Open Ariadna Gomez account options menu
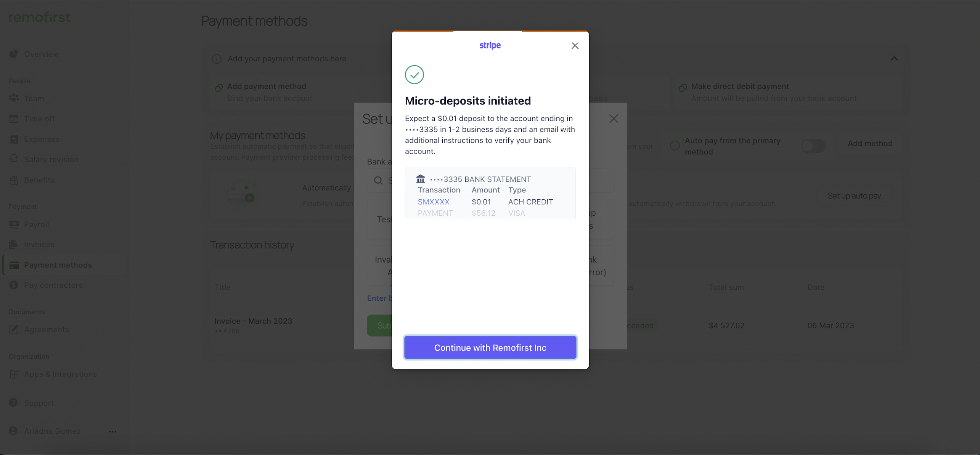Viewport: 980px width, 455px height. [112, 431]
